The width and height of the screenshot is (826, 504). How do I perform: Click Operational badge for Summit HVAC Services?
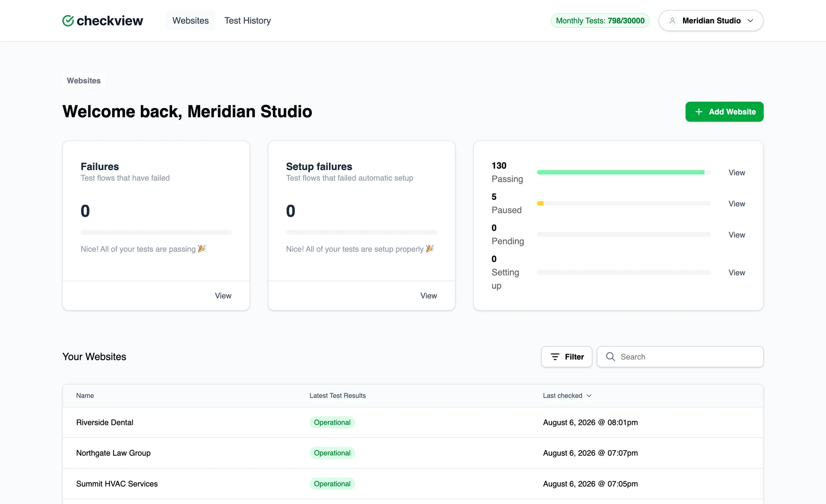[x=332, y=484]
